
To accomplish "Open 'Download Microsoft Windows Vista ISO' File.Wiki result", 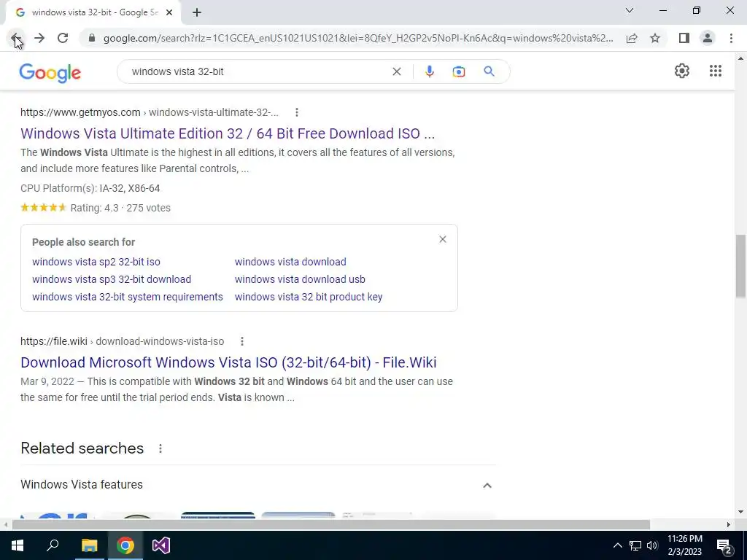I will 228,362.
